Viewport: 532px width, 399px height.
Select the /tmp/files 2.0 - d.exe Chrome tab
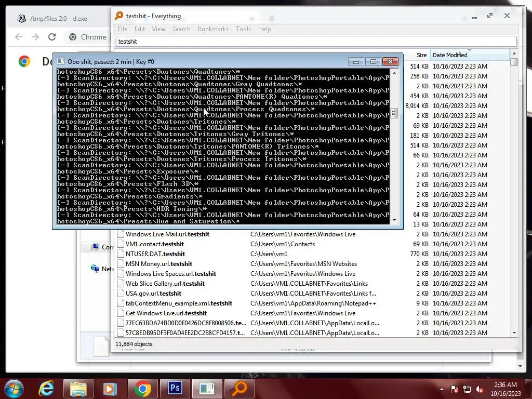click(58, 19)
